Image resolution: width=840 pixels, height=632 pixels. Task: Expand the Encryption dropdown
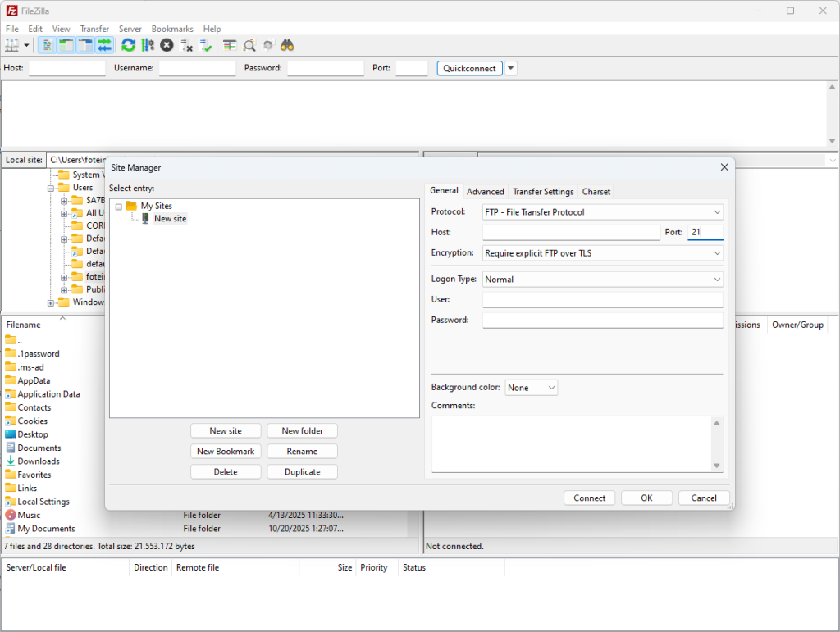[x=603, y=253]
